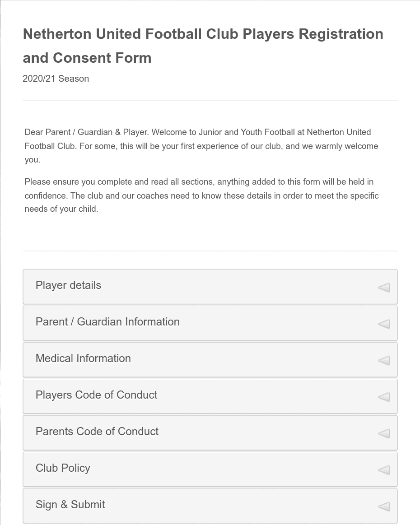Image resolution: width=420 pixels, height=525 pixels.
Task: Click arrow icon beside Parent / Guardian Information
Action: [384, 324]
